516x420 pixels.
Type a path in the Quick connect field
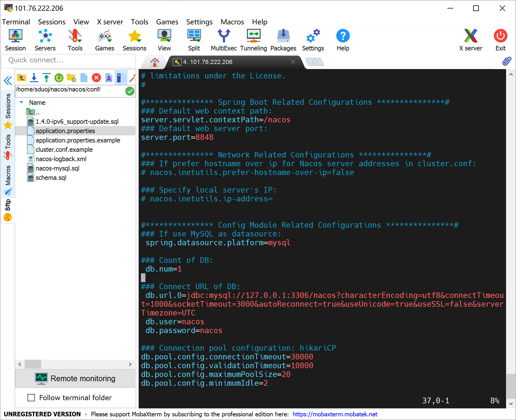coord(68,60)
